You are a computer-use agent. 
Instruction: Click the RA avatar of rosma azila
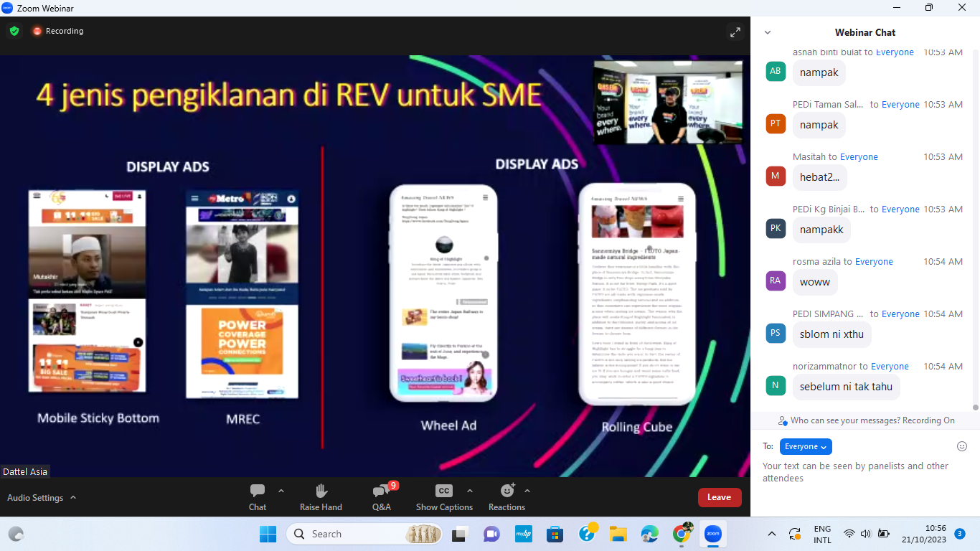(x=776, y=281)
